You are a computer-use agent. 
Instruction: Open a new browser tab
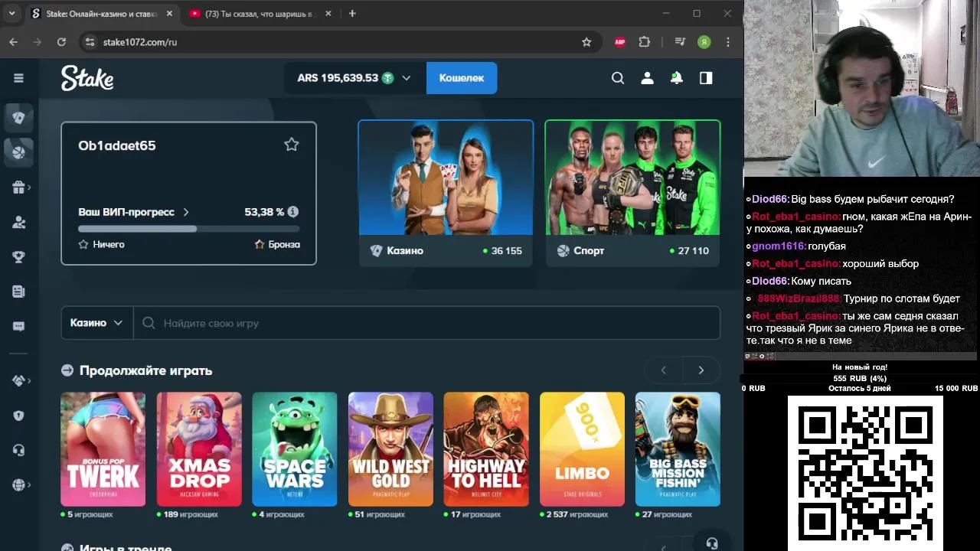click(352, 13)
